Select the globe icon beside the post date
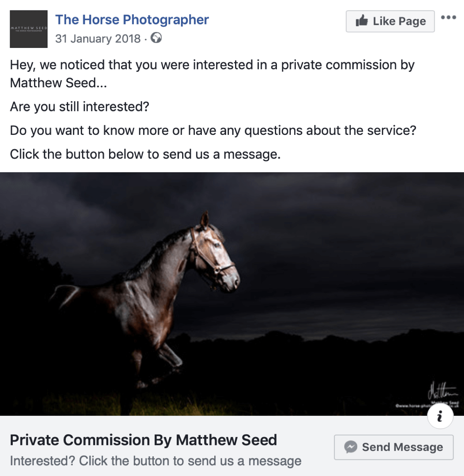This screenshot has height=476, width=464. (156, 38)
